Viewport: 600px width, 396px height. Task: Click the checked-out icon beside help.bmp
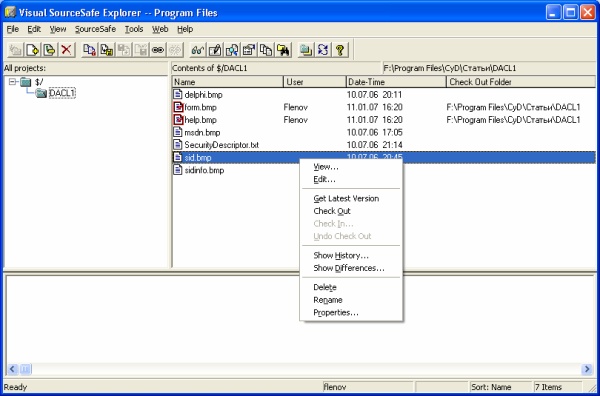(x=178, y=120)
